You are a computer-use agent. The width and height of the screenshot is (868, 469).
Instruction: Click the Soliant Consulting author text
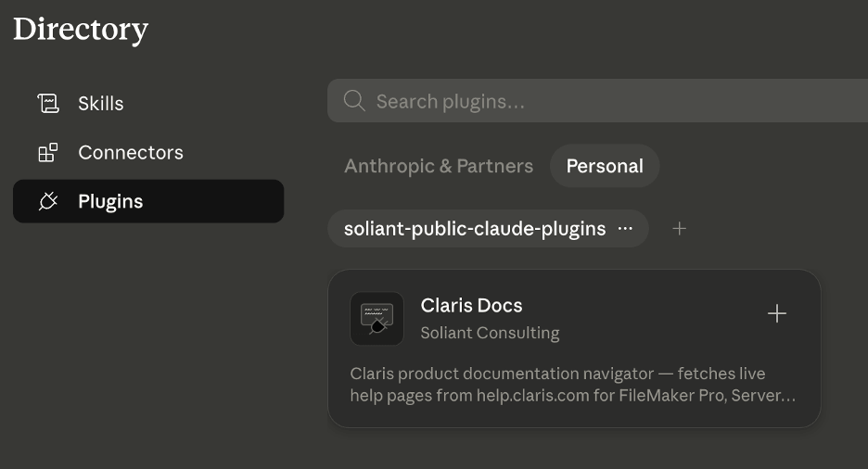[490, 333]
